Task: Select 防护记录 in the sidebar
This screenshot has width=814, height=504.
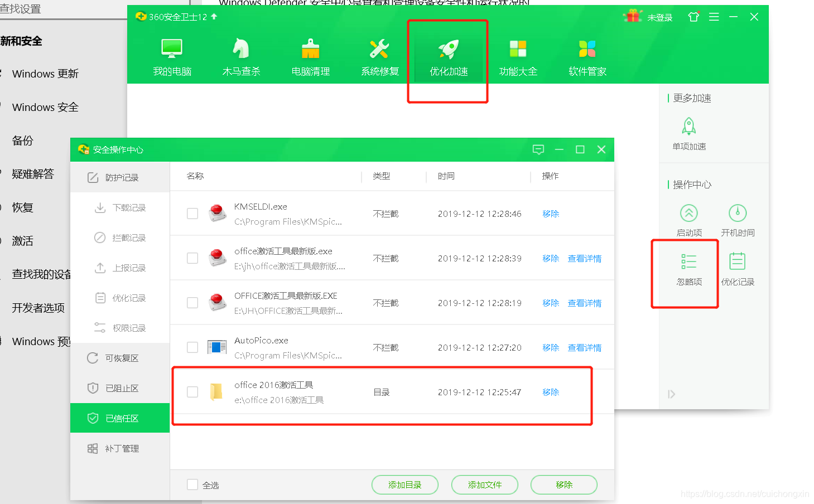Action: [x=120, y=177]
